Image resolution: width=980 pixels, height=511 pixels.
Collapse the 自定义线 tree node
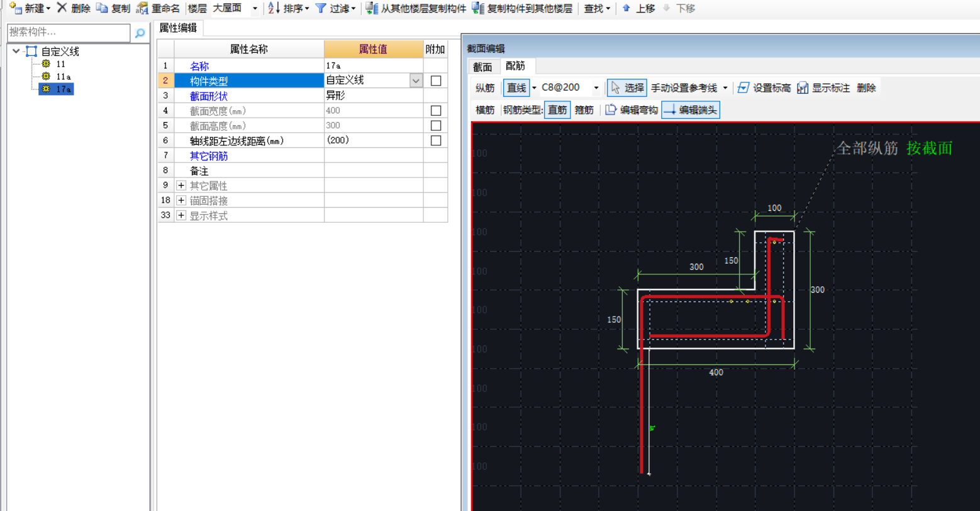pyautogui.click(x=16, y=52)
